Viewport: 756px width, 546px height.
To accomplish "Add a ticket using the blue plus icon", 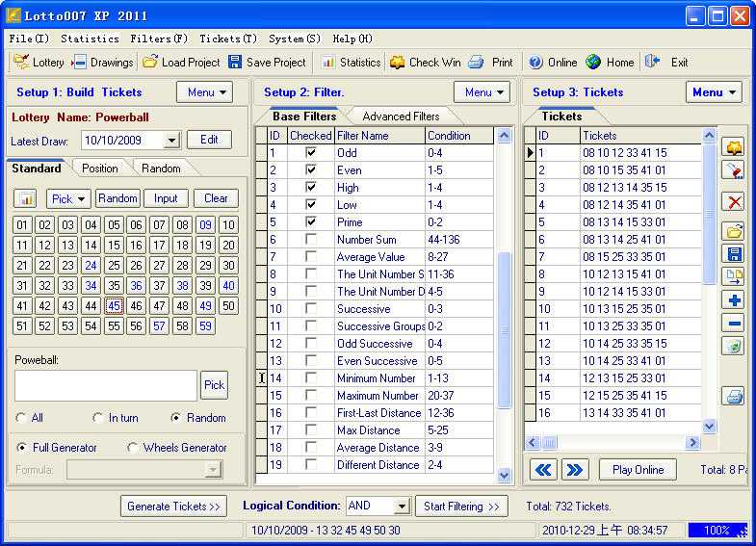I will (x=733, y=300).
